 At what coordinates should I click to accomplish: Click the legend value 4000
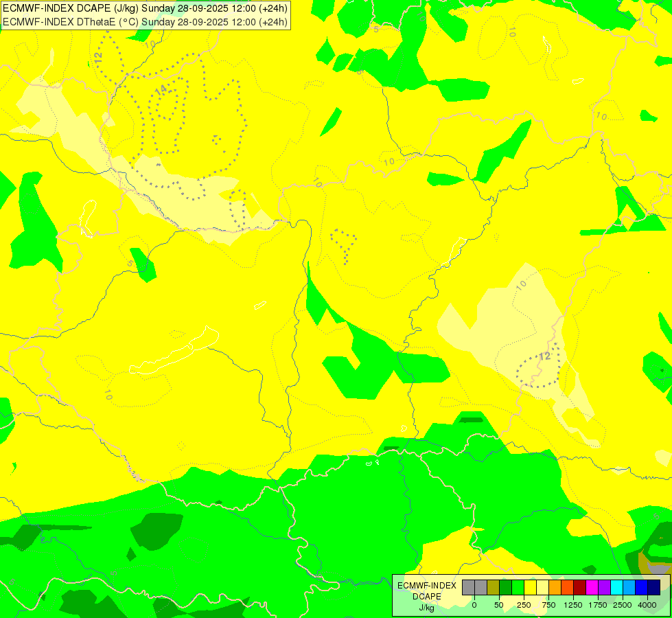tap(647, 605)
